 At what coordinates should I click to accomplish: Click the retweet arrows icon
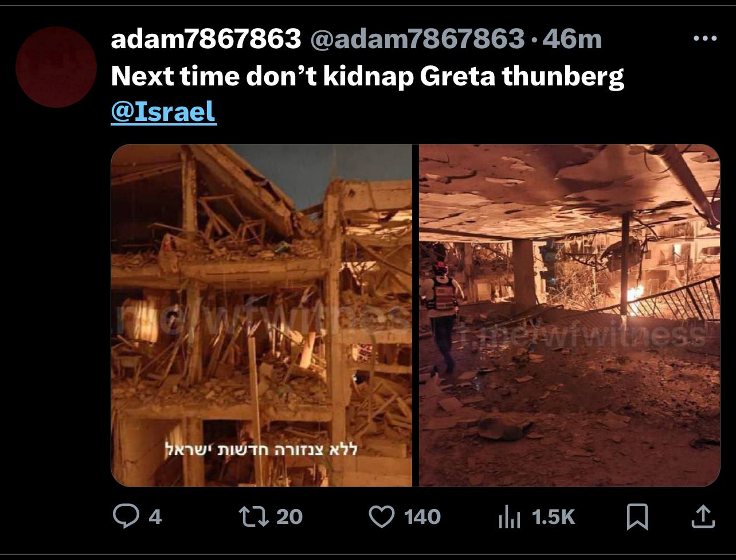pyautogui.click(x=253, y=516)
